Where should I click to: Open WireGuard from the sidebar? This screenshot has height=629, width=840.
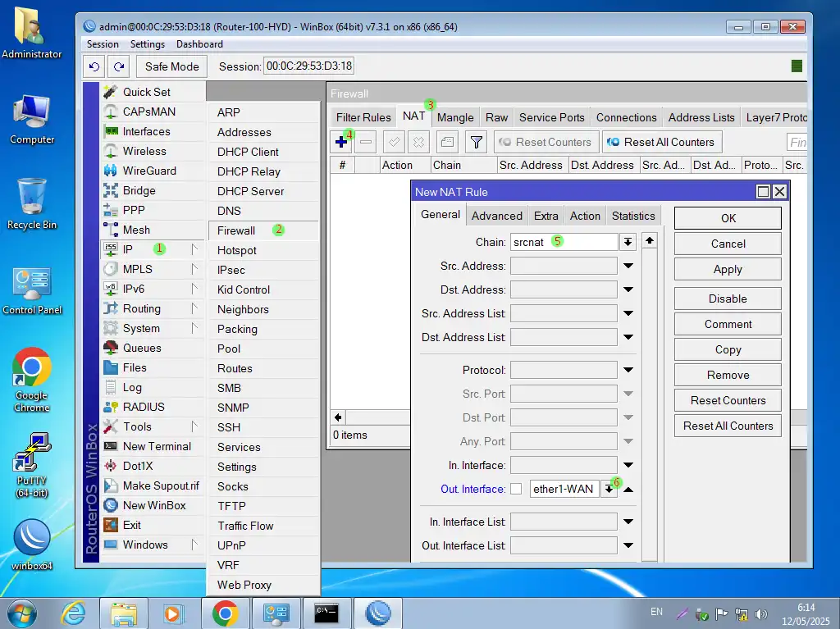point(148,171)
